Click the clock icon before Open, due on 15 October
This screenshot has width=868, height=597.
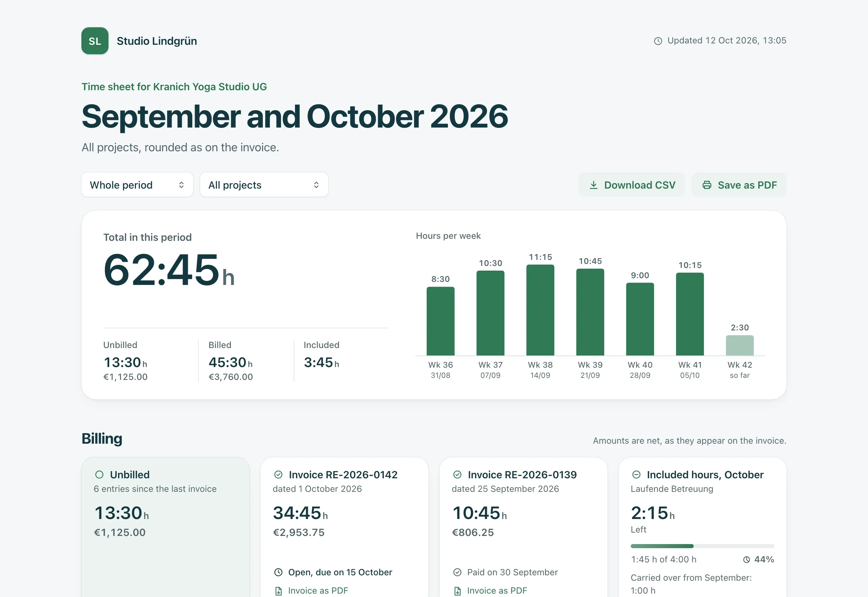(278, 572)
